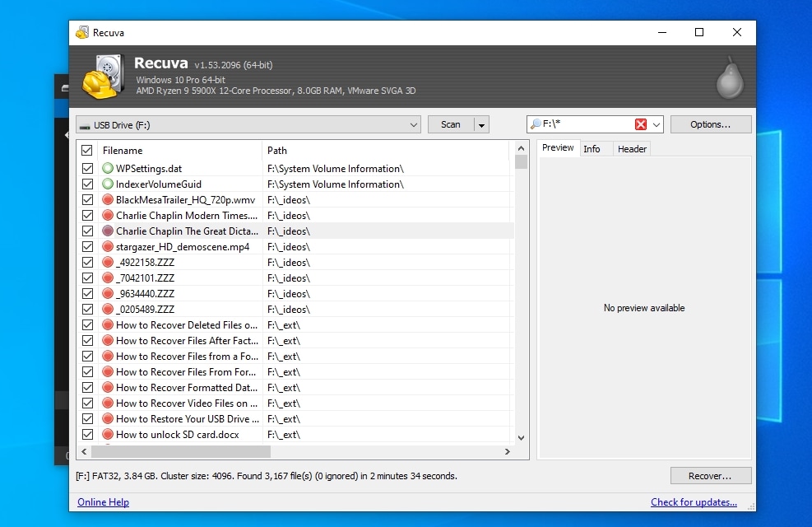Open the Options... dialog
Screen dimensions: 812x527
tap(711, 124)
